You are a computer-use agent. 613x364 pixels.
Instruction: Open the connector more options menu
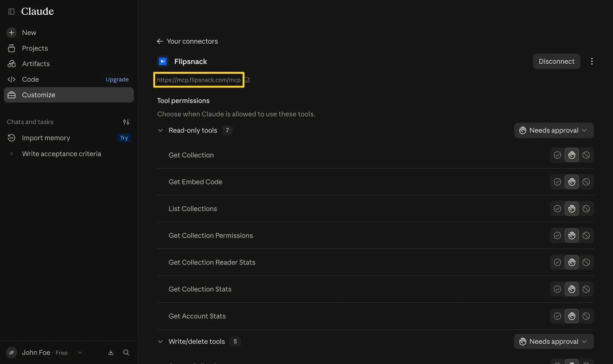(x=592, y=61)
